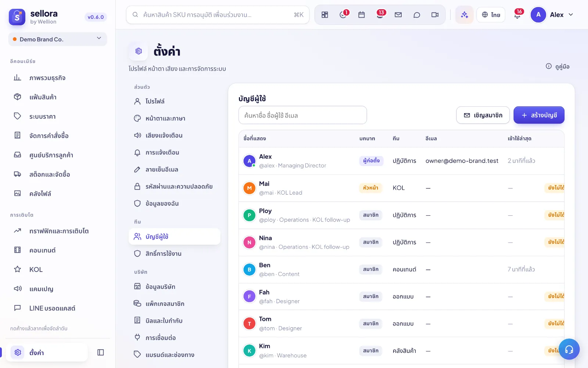The width and height of the screenshot is (588, 368).
Task: Click Mai's avatar in user list
Action: pos(249,188)
